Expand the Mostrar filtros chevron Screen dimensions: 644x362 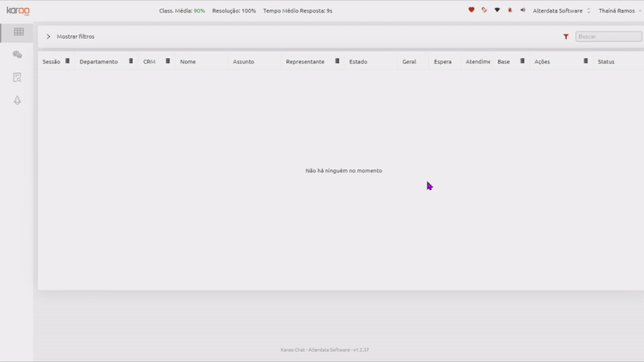(48, 36)
